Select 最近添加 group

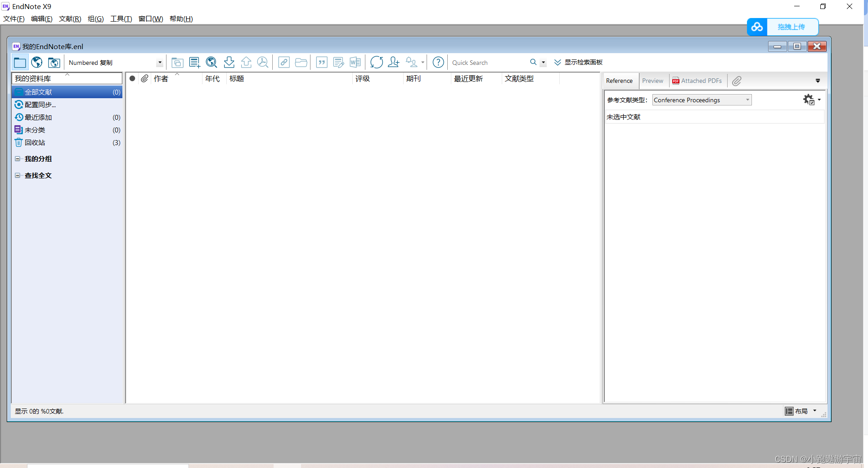pos(67,117)
